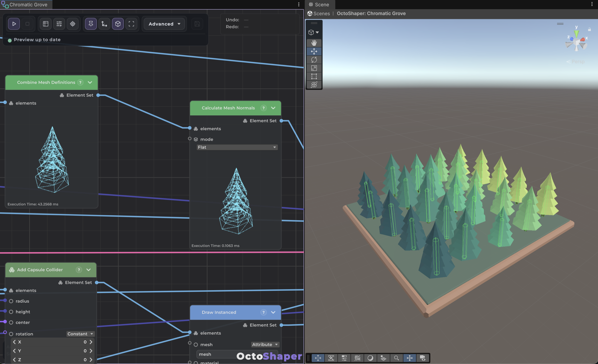Open Chromatic Grove panel options menu

click(x=299, y=4)
